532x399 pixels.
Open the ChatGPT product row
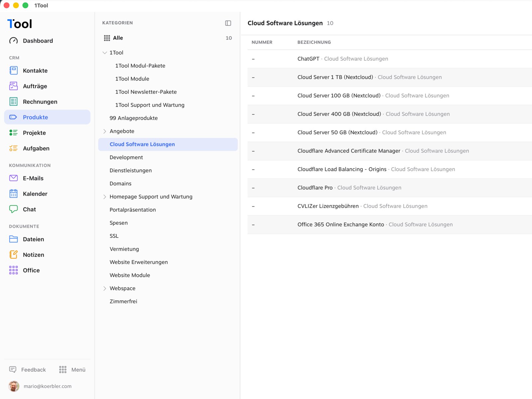pyautogui.click(x=389, y=59)
